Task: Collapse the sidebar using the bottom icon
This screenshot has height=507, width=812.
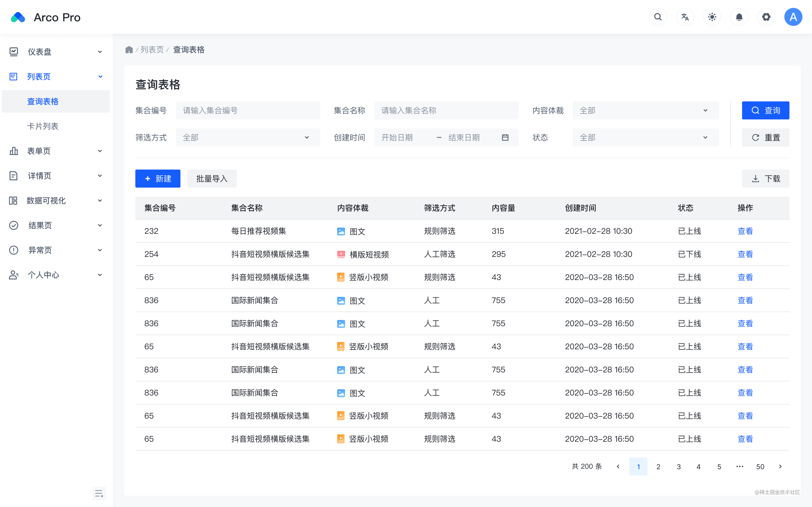Action: click(99, 493)
